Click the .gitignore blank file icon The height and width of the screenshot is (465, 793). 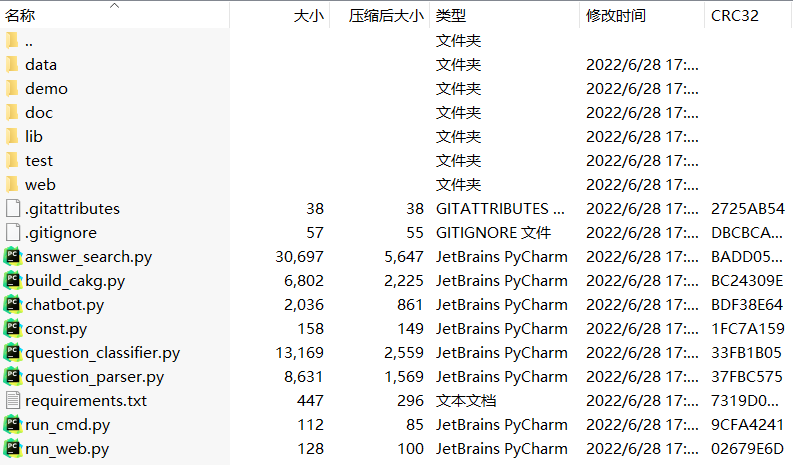13,233
